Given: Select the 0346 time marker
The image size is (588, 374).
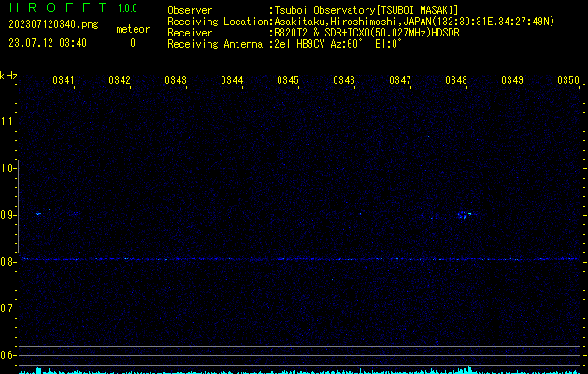Looking at the screenshot, I should pyautogui.click(x=344, y=81).
